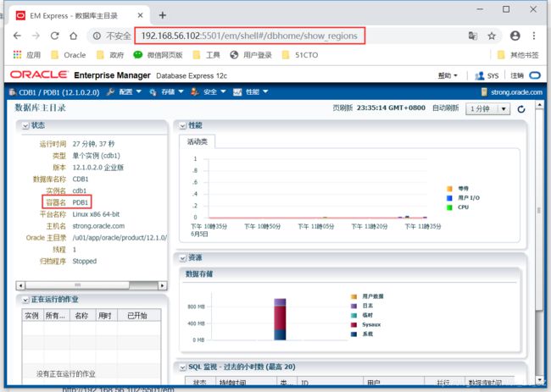Click the Oracle logo
This screenshot has height=392, width=551.
click(39, 75)
